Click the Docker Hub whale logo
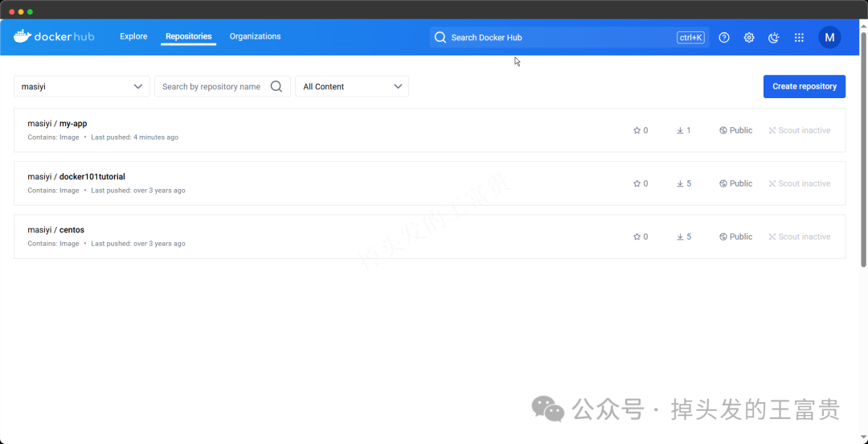 54,36
